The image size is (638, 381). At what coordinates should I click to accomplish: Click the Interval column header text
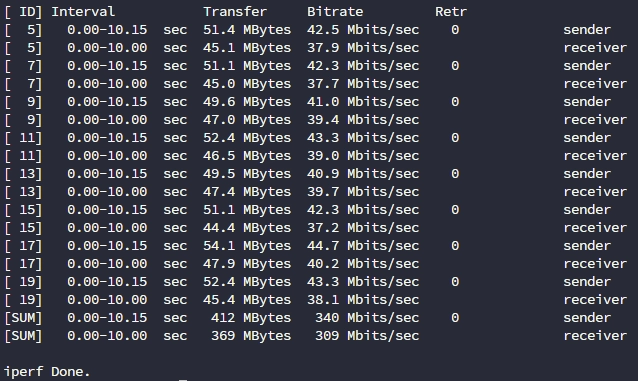83,11
